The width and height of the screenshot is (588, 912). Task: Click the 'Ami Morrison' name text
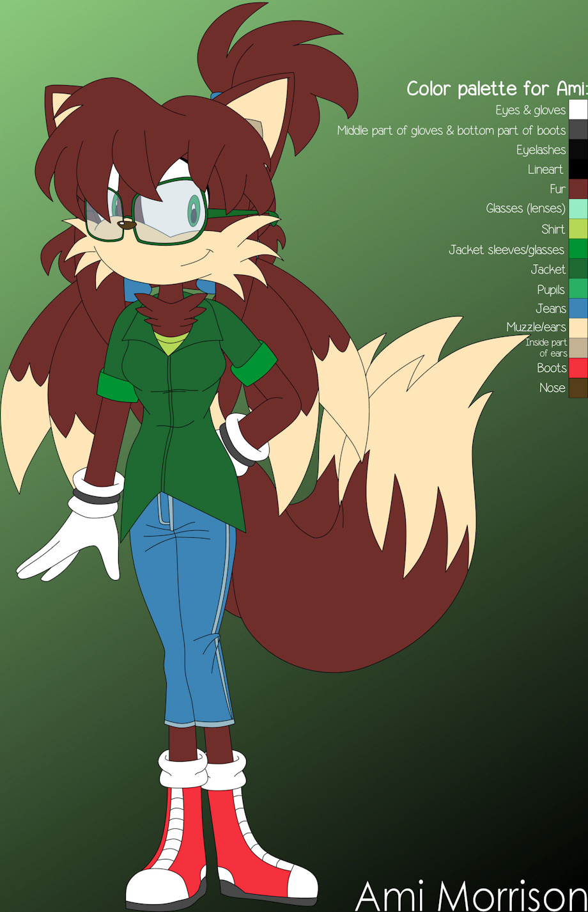click(470, 895)
